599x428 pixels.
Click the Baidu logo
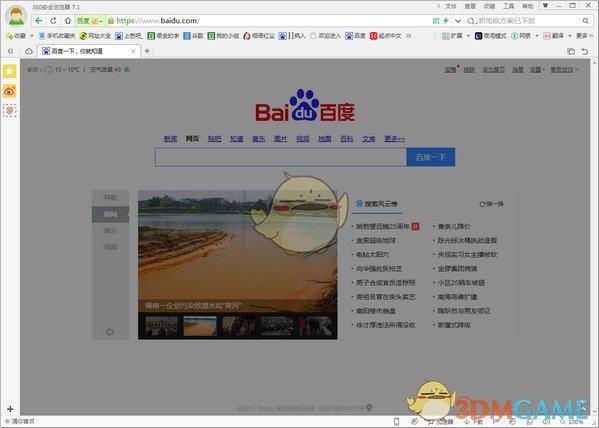click(x=305, y=106)
